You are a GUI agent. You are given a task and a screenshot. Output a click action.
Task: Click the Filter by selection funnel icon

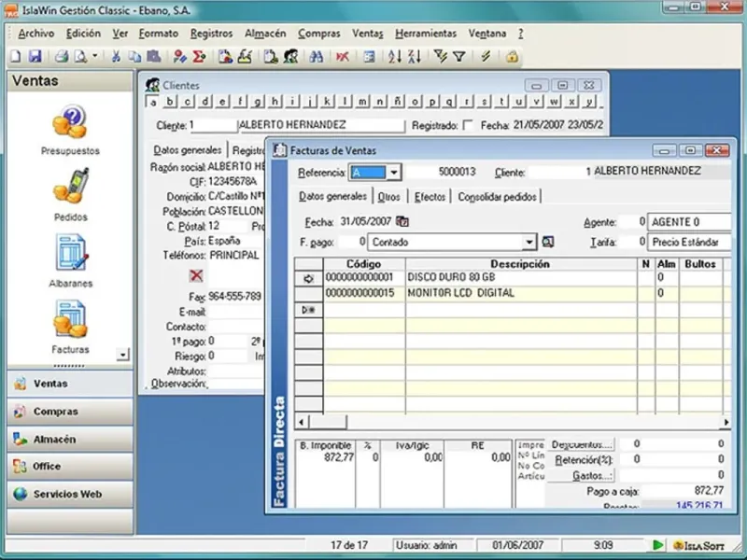(x=440, y=57)
